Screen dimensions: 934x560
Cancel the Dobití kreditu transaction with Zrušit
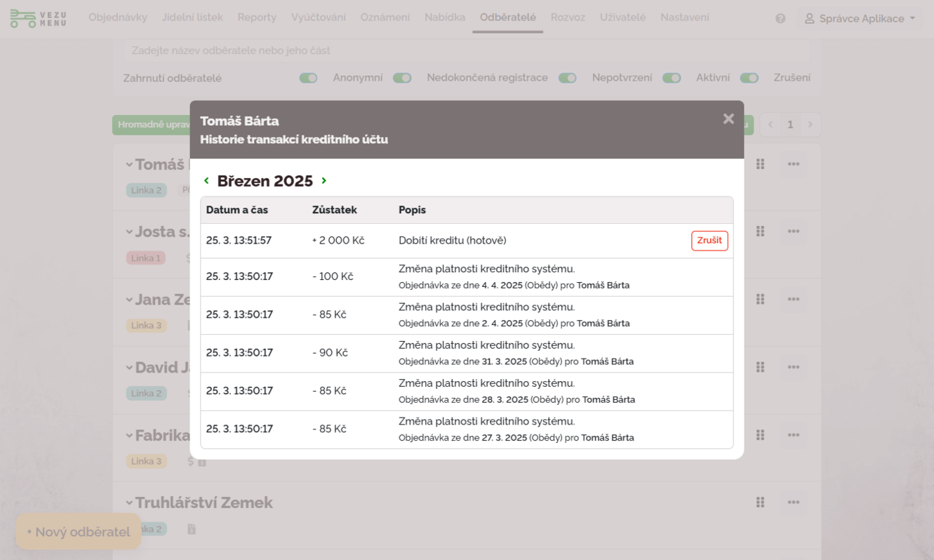(709, 241)
